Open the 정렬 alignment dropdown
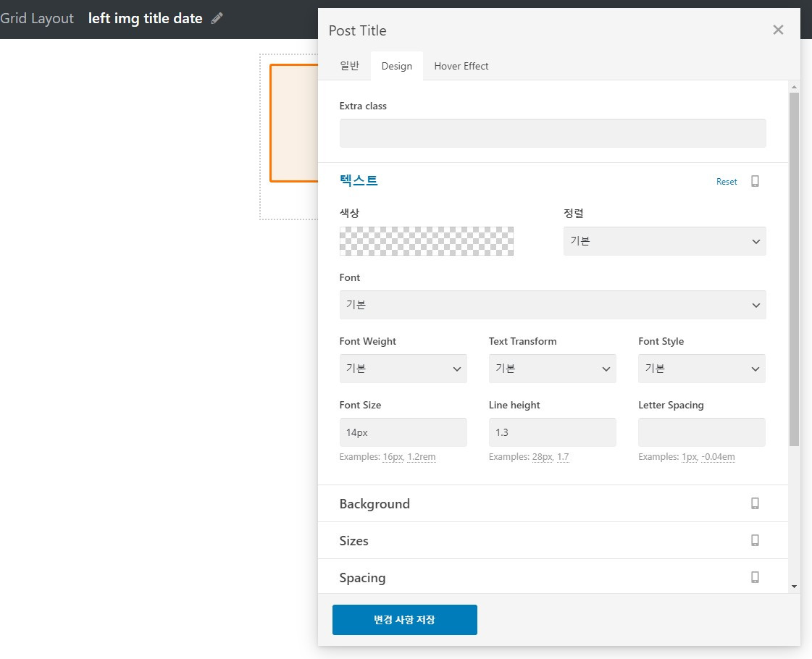The image size is (812, 659). point(664,241)
